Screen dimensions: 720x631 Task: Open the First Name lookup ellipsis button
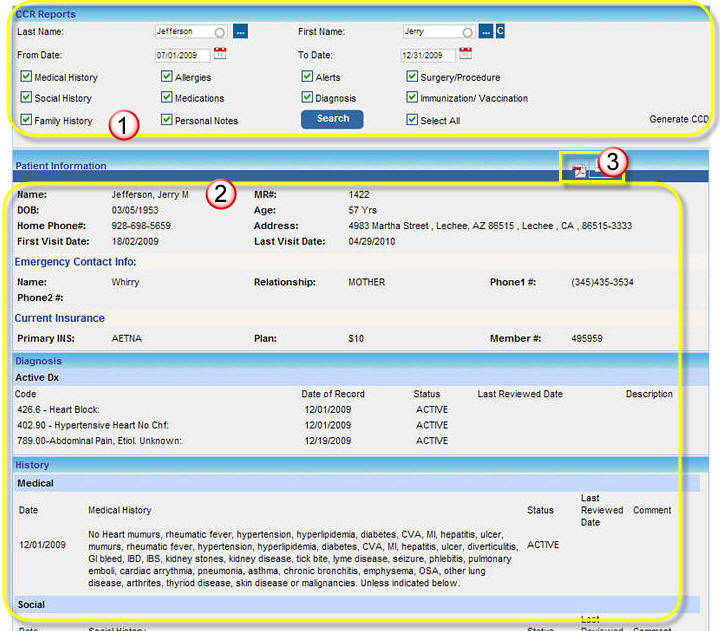pyautogui.click(x=485, y=32)
